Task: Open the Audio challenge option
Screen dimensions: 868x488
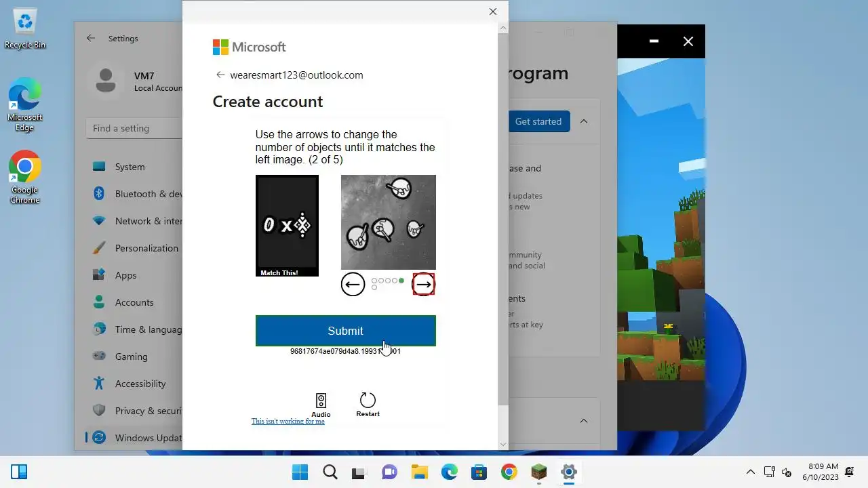Action: 321,405
